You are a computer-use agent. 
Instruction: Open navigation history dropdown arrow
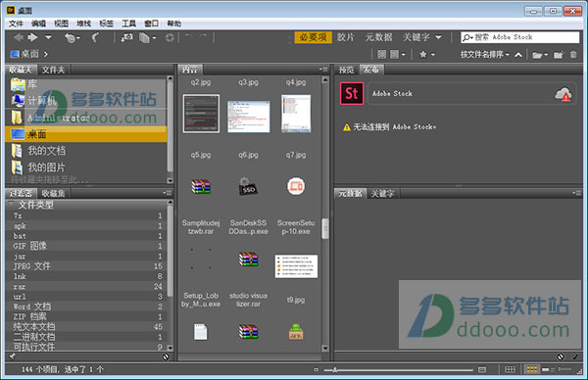pos(48,37)
